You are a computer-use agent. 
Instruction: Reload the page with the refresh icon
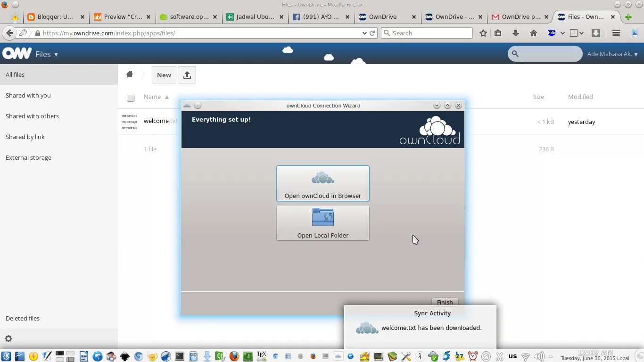tap(372, 33)
